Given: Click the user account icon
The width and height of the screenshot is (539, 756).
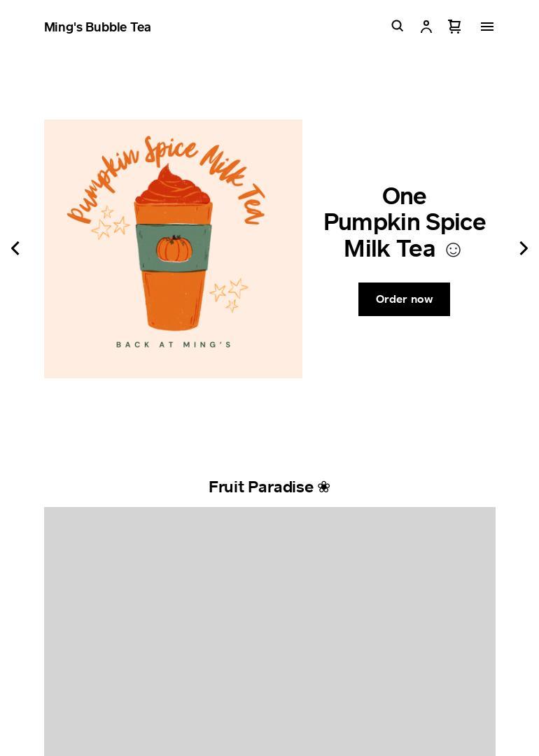Looking at the screenshot, I should (426, 27).
